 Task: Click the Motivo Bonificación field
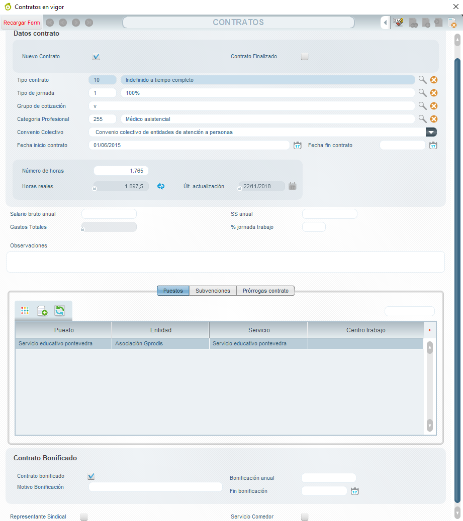click(155, 487)
